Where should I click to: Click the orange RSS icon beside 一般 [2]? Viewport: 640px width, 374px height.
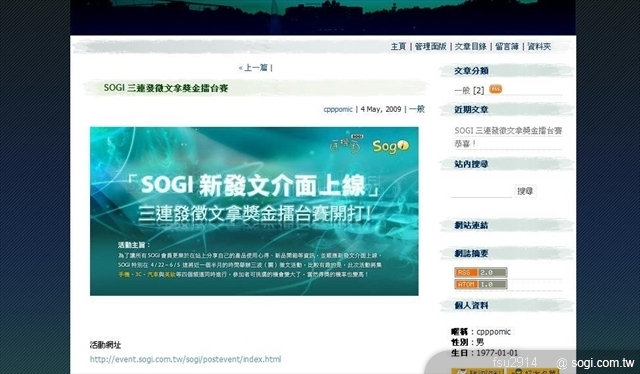pyautogui.click(x=496, y=89)
